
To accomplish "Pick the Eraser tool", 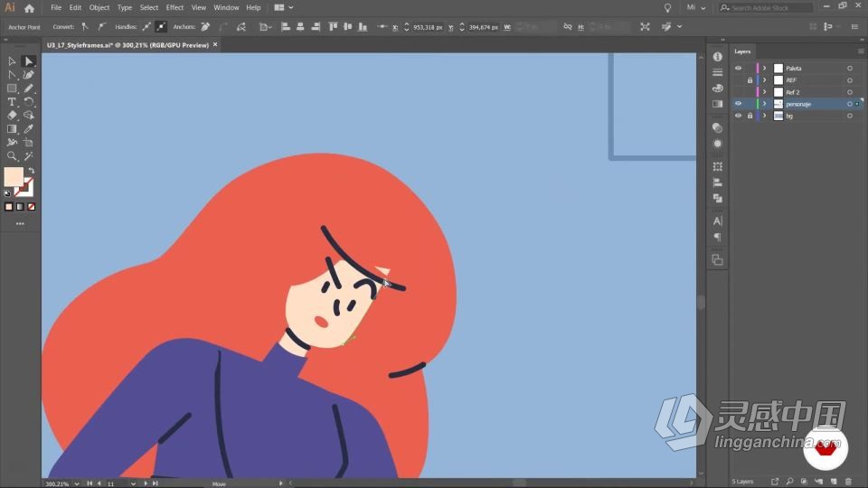I will [x=12, y=115].
